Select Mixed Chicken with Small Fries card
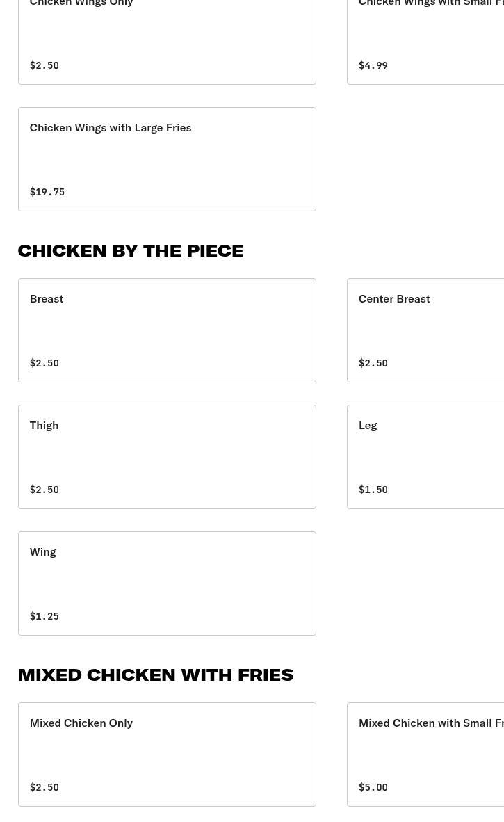Viewport: 504px width, 822px height. pyautogui.click(x=425, y=755)
